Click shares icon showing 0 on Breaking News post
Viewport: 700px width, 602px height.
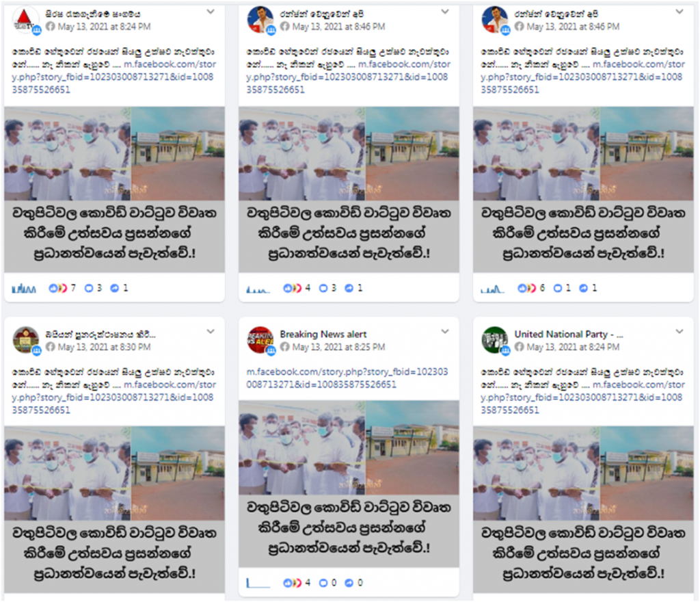click(x=349, y=583)
